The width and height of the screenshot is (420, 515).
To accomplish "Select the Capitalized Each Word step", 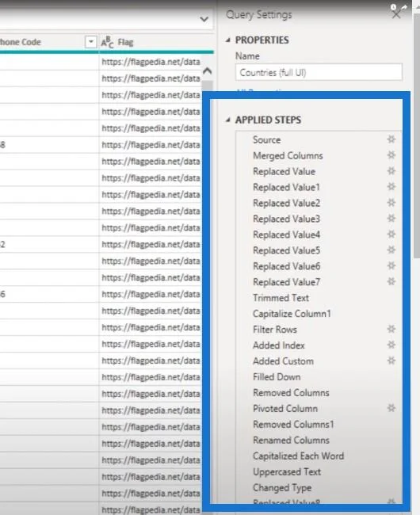I will tap(298, 456).
